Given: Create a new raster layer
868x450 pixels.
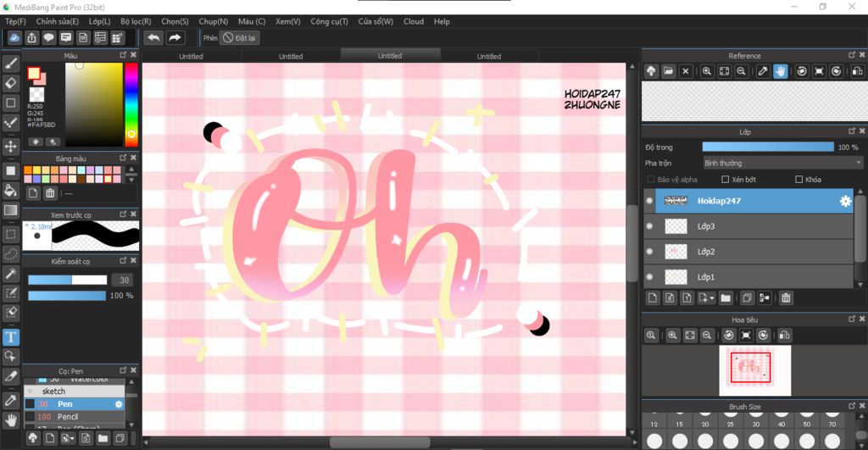Looking at the screenshot, I should 653,298.
